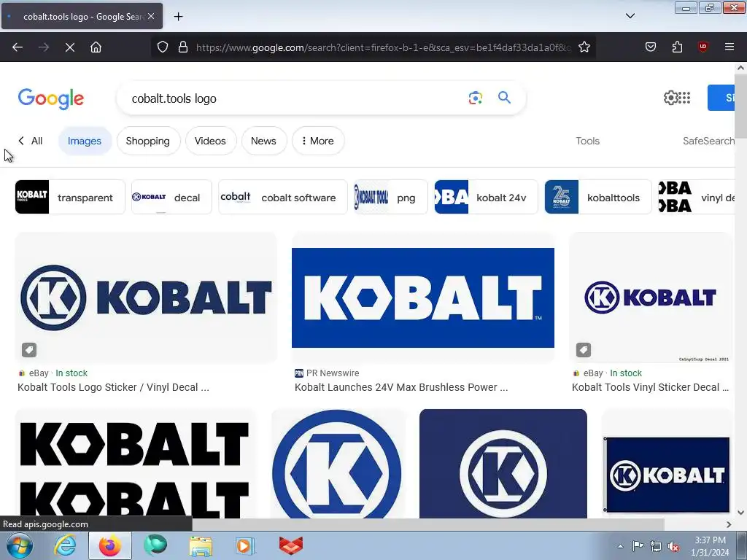Open the Windows Start menu
The width and height of the screenshot is (747, 560).
[x=20, y=545]
